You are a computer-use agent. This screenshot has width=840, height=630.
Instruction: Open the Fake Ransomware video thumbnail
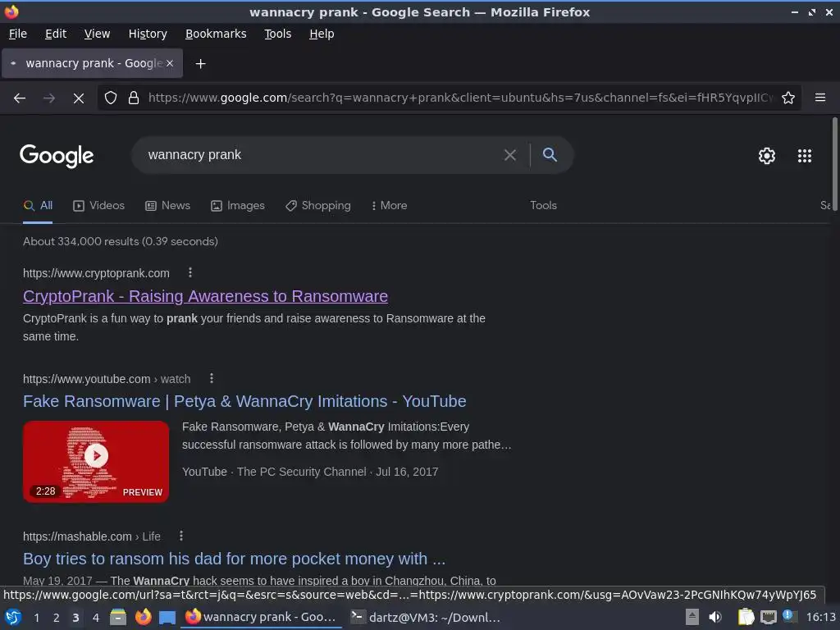[96, 462]
